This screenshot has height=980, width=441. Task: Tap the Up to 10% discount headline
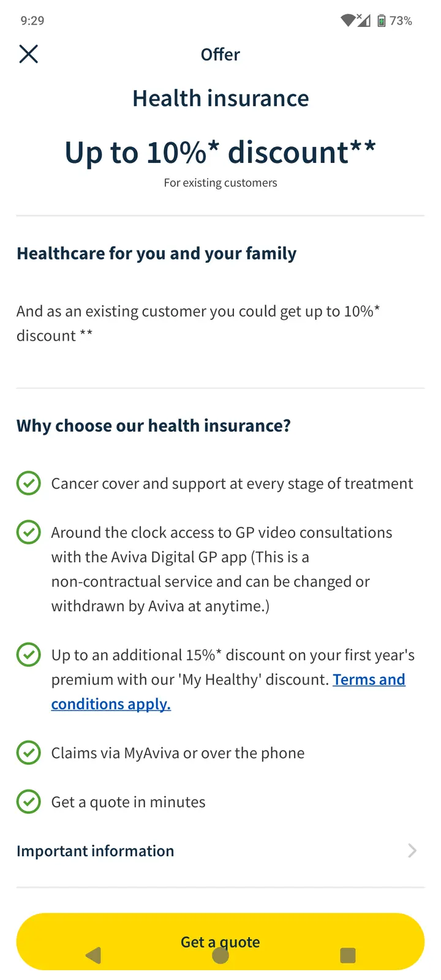[x=221, y=153]
